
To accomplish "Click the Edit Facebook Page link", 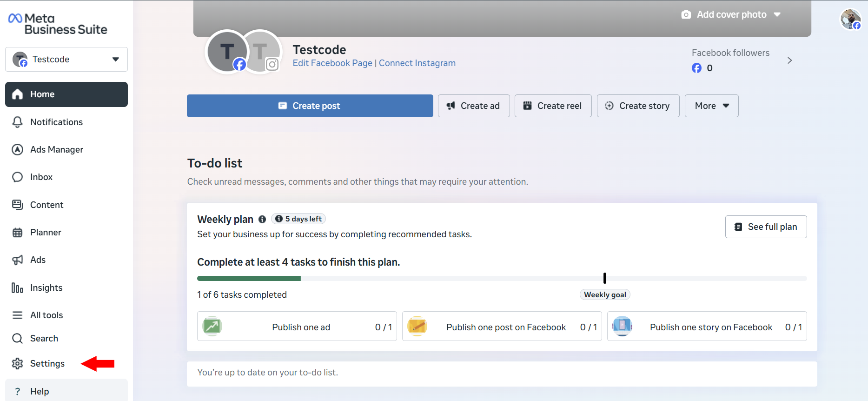I will (332, 63).
